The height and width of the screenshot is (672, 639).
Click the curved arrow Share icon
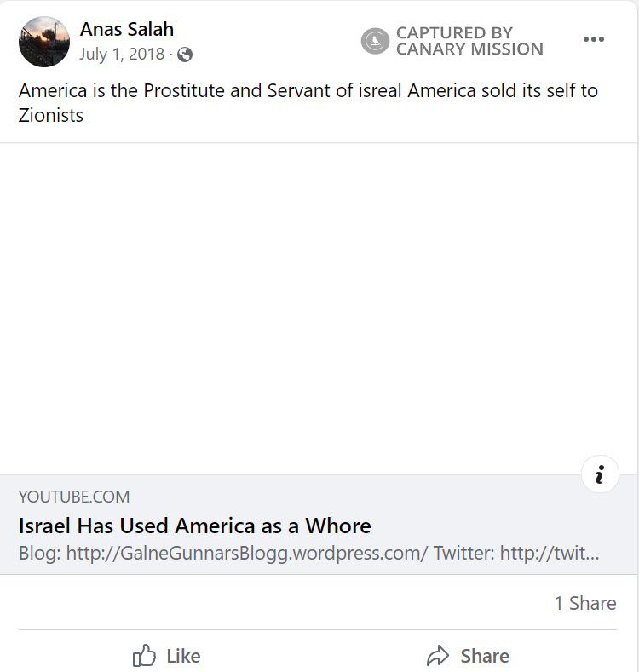point(438,656)
